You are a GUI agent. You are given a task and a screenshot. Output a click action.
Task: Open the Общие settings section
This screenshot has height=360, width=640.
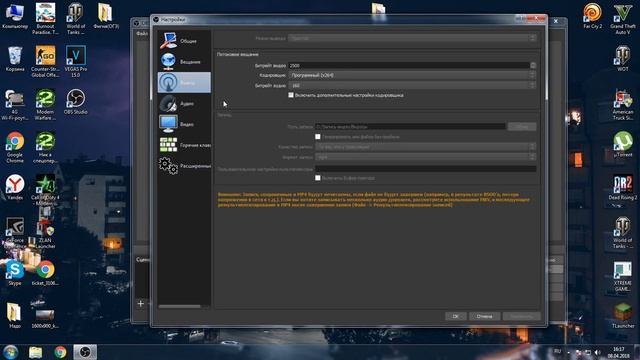184,41
